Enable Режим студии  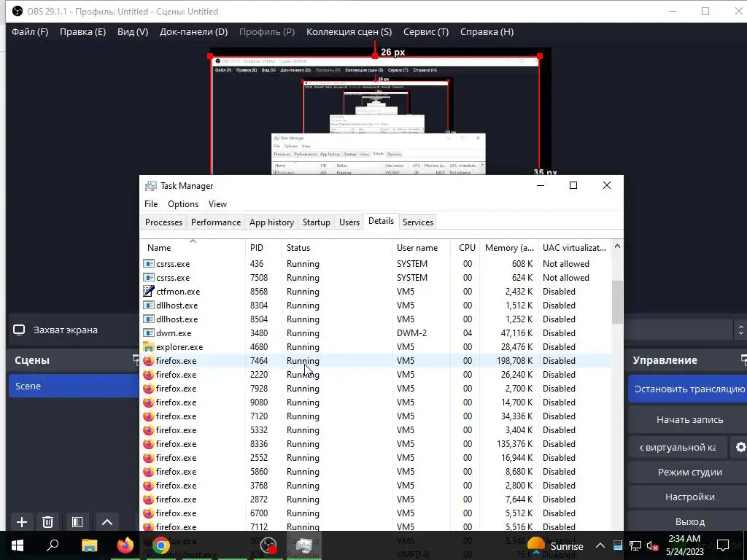[687, 472]
